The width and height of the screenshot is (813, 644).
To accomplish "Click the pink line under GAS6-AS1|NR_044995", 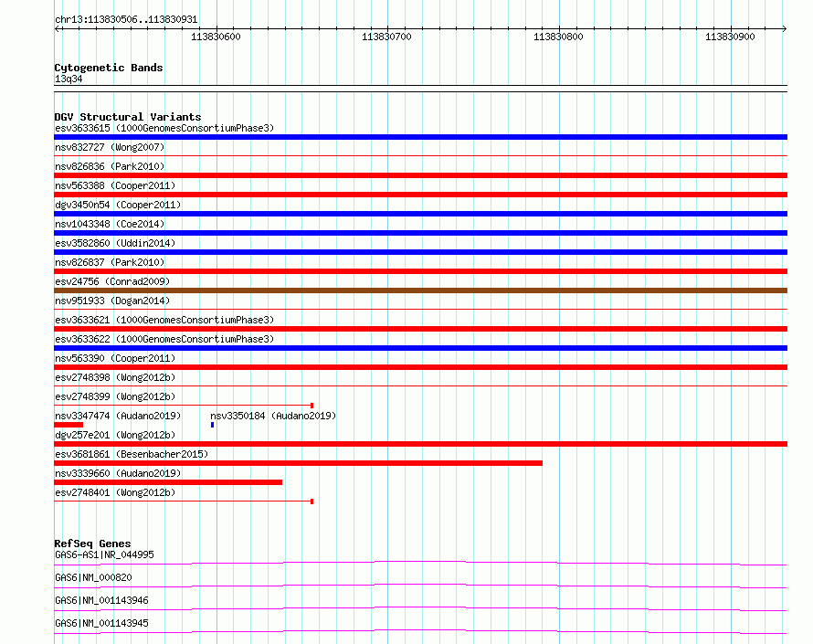I will 420,563.
